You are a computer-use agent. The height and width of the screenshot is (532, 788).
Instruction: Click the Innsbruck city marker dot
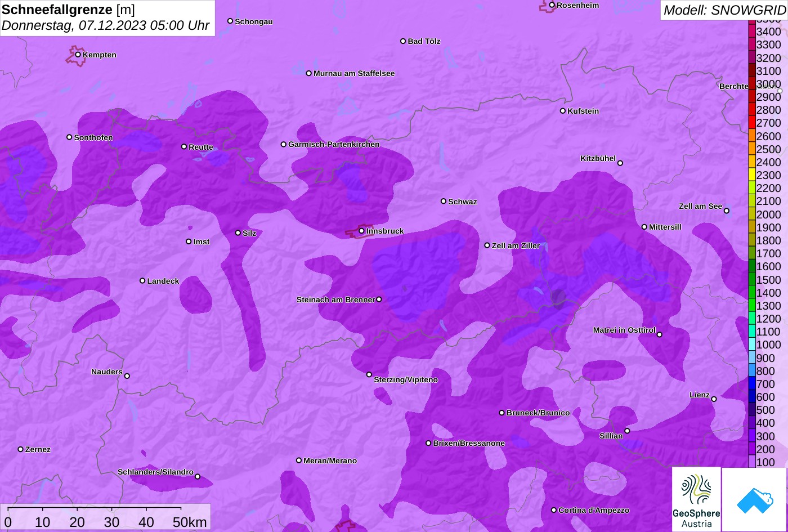point(361,231)
